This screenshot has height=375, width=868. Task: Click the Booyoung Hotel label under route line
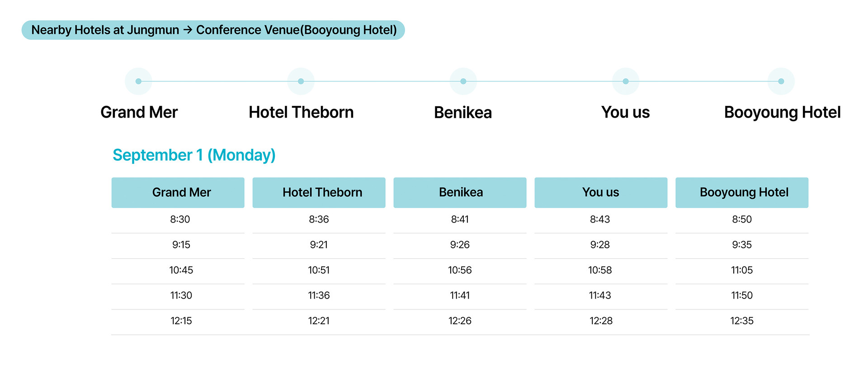tap(782, 113)
